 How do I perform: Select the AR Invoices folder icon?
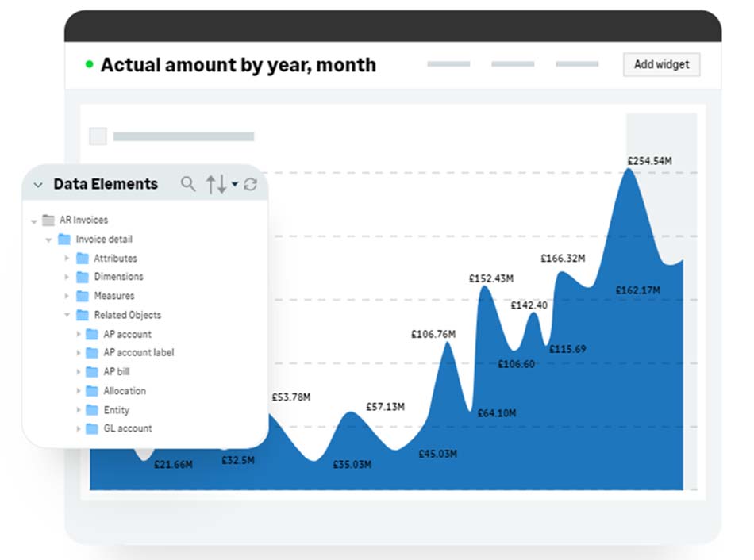pos(48,221)
